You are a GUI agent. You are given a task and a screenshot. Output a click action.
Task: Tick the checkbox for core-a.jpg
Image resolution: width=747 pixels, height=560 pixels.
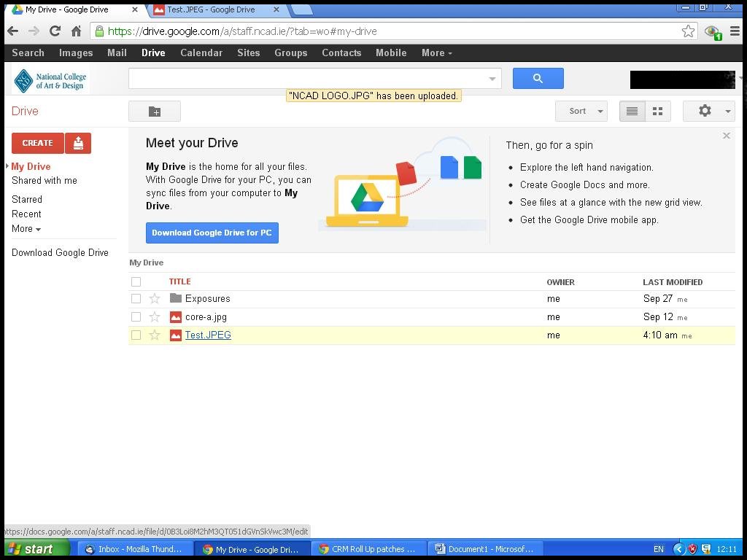pyautogui.click(x=136, y=317)
